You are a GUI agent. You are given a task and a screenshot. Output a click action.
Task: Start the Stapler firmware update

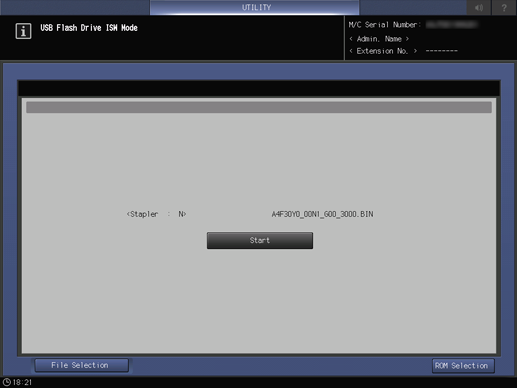coord(260,240)
